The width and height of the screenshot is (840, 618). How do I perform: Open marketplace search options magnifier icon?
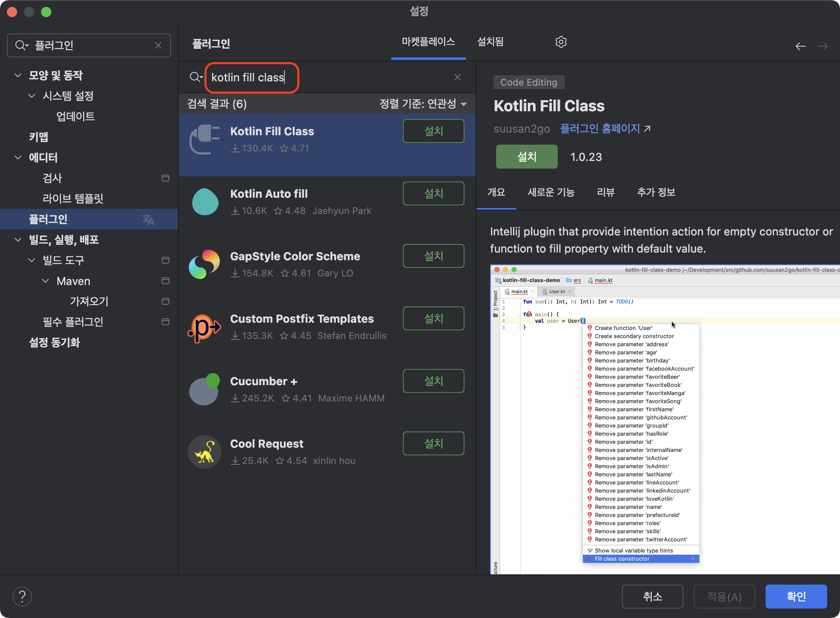point(196,77)
